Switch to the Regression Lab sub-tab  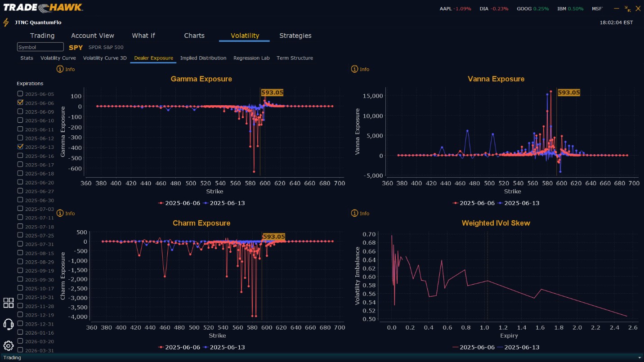point(251,58)
